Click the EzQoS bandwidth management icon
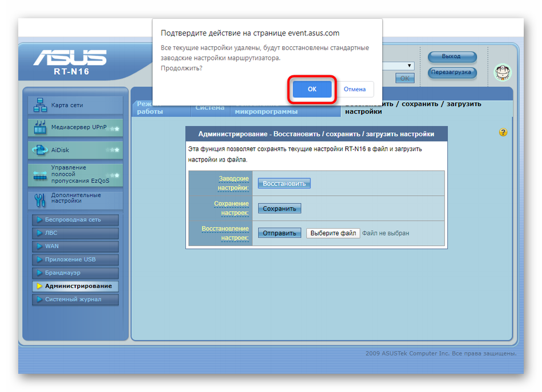542x392 pixels. pos(40,176)
